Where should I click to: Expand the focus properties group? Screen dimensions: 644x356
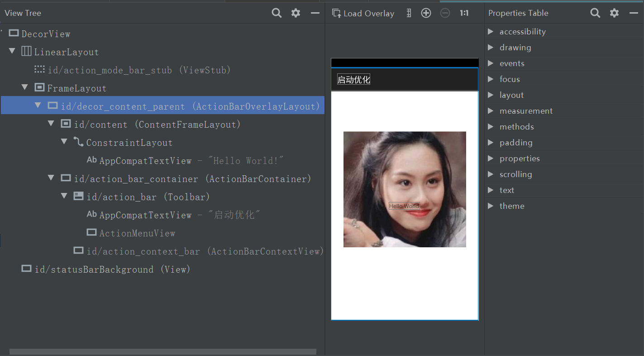tap(491, 79)
